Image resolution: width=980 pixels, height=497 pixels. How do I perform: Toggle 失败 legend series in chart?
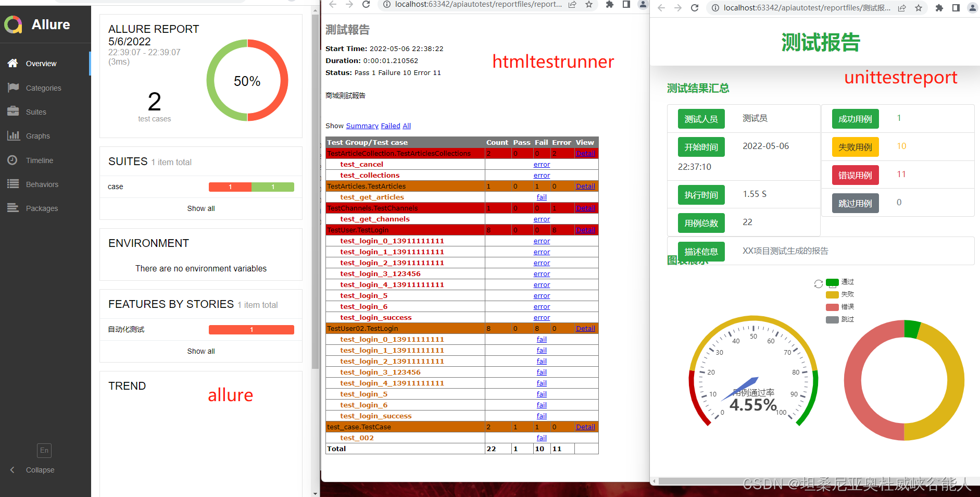pyautogui.click(x=839, y=294)
